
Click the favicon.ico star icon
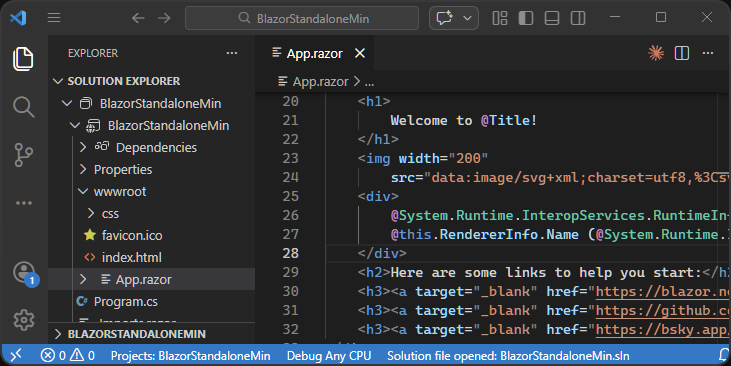(x=90, y=235)
